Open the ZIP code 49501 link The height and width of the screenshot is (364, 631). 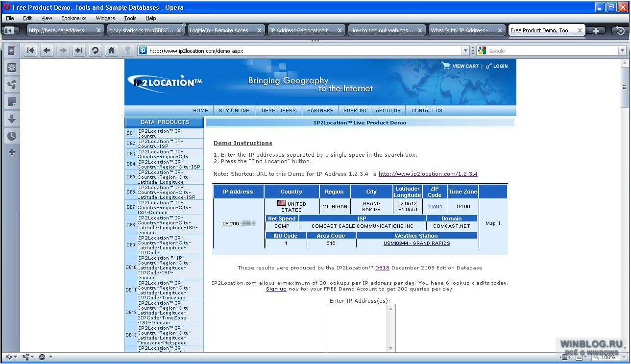pos(435,207)
